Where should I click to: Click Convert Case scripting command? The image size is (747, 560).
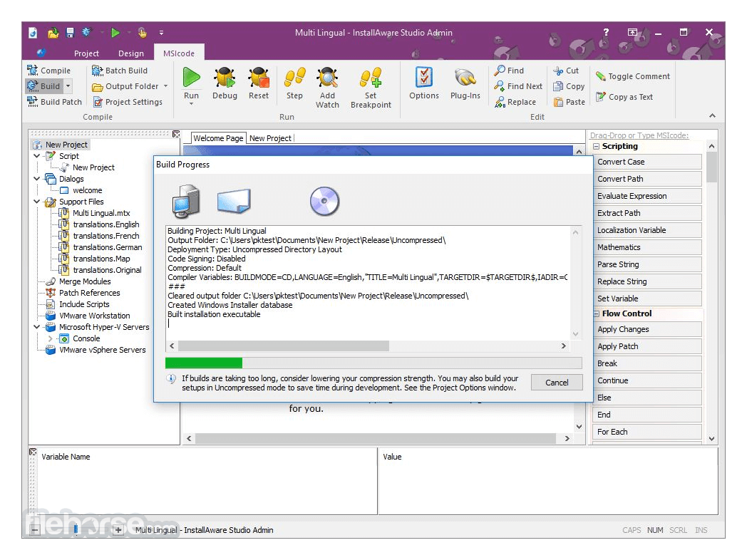click(647, 162)
